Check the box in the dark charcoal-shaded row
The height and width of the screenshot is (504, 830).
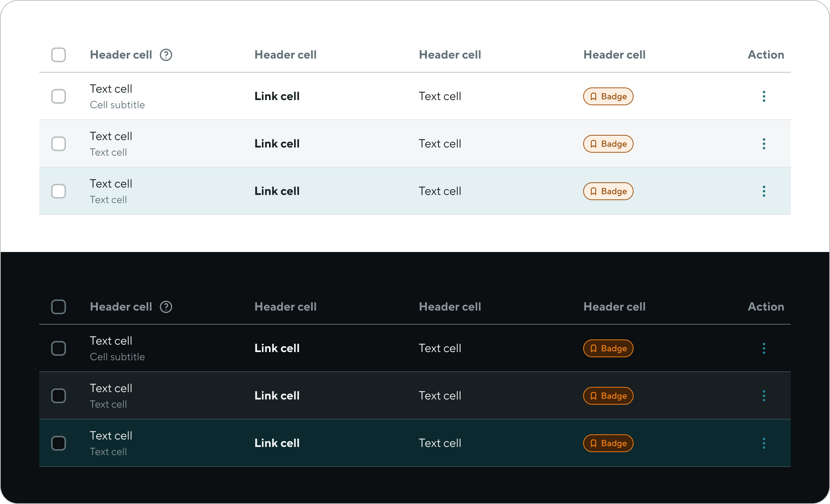click(59, 396)
